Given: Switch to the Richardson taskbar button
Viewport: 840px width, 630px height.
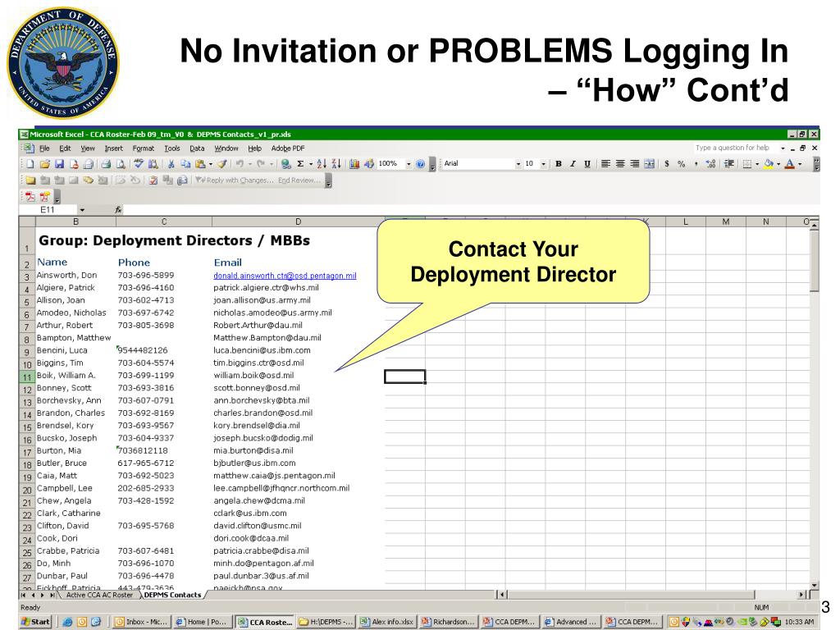Looking at the screenshot, I should pyautogui.click(x=448, y=622).
